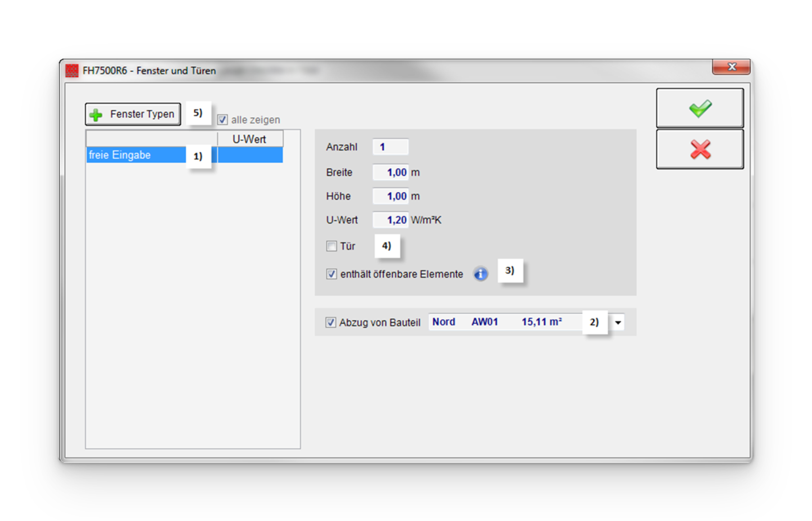
Task: Enable the Tür checkbox
Action: pyautogui.click(x=332, y=246)
